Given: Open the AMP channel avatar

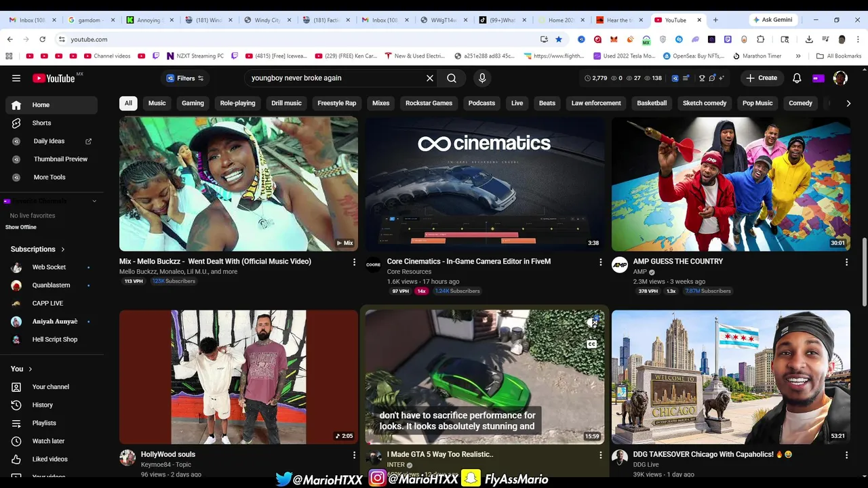Looking at the screenshot, I should [620, 266].
